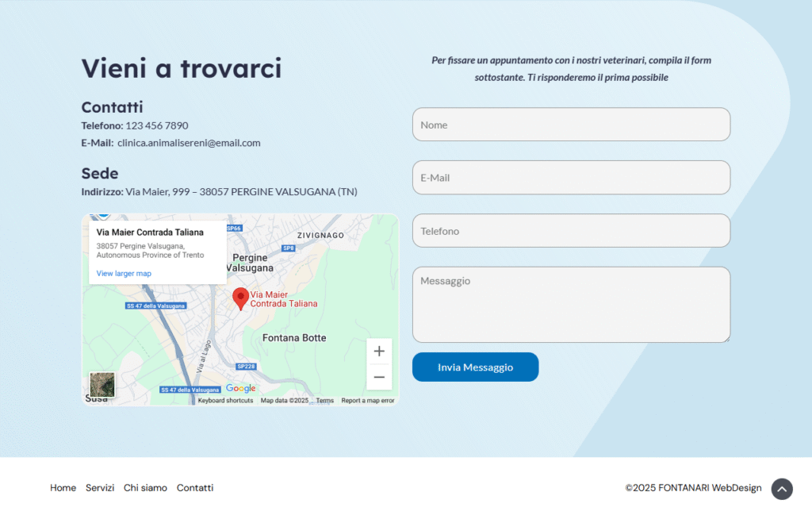The width and height of the screenshot is (812, 519).
Task: Open map Keyboard shortcuts
Action: 225,401
